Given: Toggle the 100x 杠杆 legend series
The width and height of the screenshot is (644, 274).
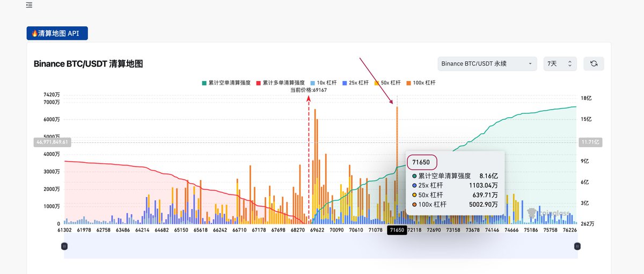Looking at the screenshot, I should tap(422, 83).
